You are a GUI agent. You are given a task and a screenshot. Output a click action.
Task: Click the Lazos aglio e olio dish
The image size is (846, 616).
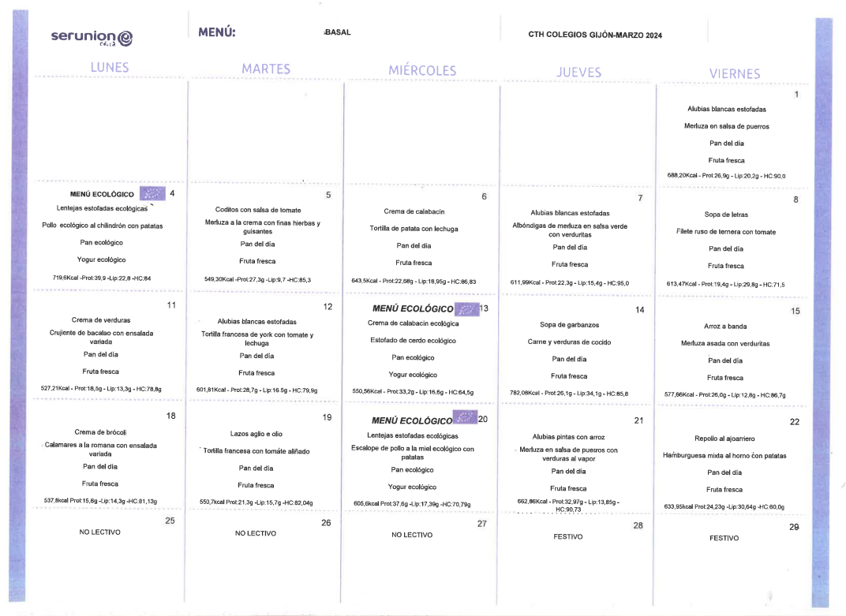pyautogui.click(x=256, y=434)
